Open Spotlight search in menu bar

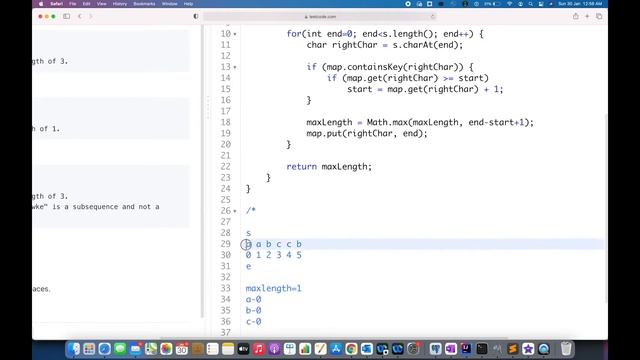tap(531, 4)
